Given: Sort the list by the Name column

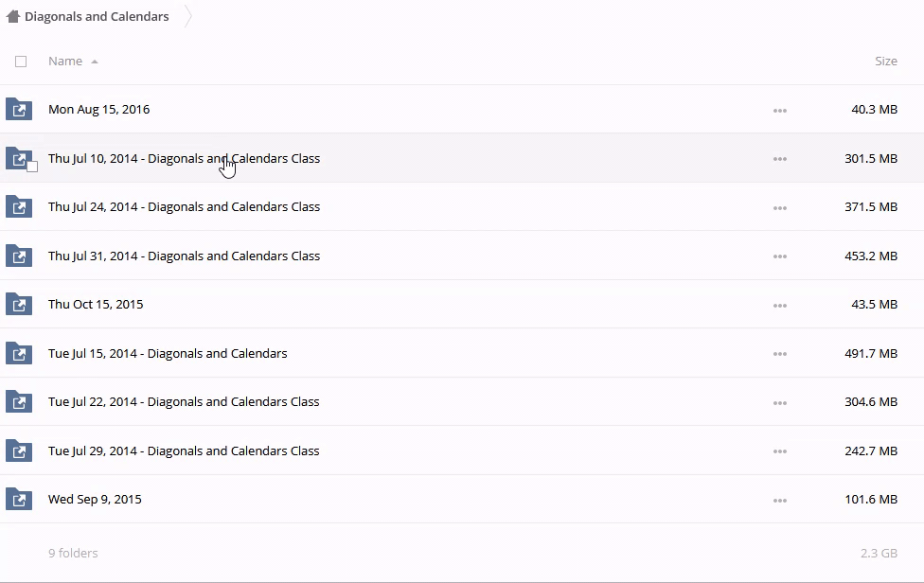Looking at the screenshot, I should tap(65, 62).
